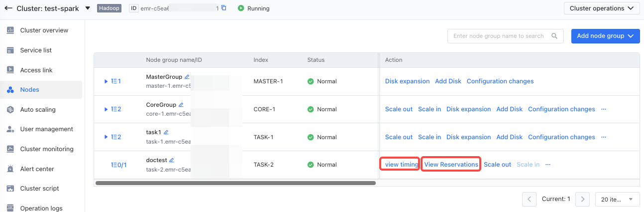Click the Auto scaling sidebar icon

coord(10,110)
